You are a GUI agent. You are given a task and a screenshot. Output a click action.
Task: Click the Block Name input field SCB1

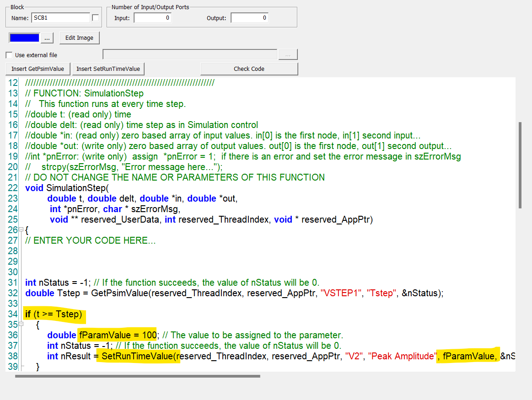click(x=61, y=18)
